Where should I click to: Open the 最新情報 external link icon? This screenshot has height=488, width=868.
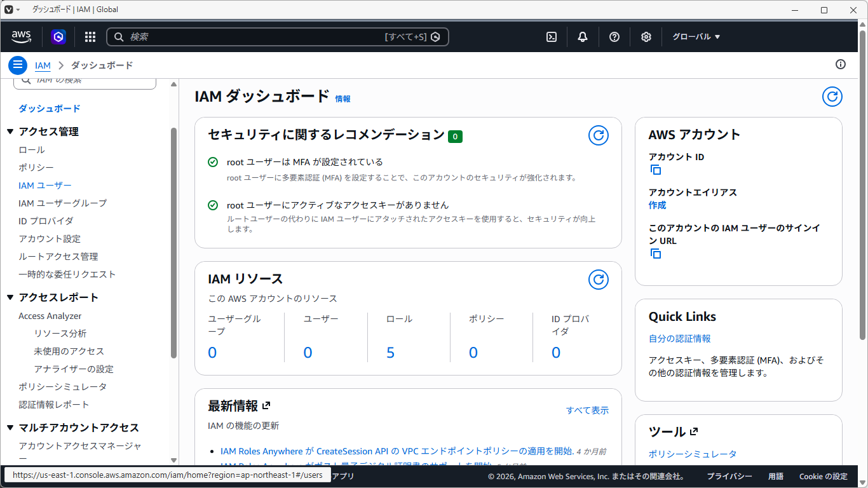point(266,405)
